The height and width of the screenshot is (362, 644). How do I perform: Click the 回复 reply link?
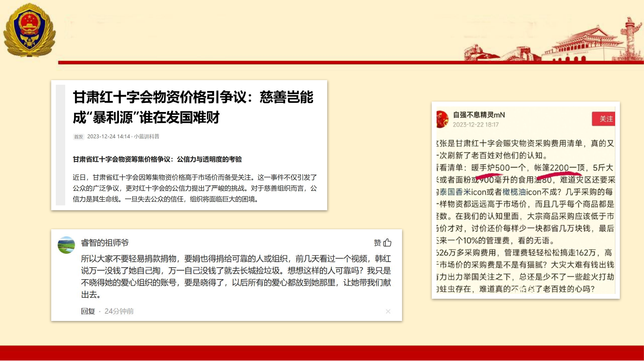[88, 311]
